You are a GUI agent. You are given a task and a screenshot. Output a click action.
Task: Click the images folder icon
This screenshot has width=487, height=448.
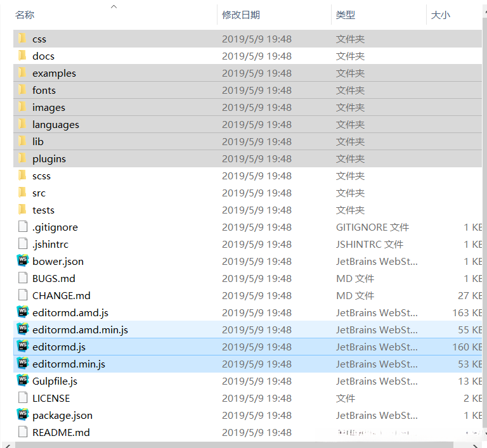point(22,107)
